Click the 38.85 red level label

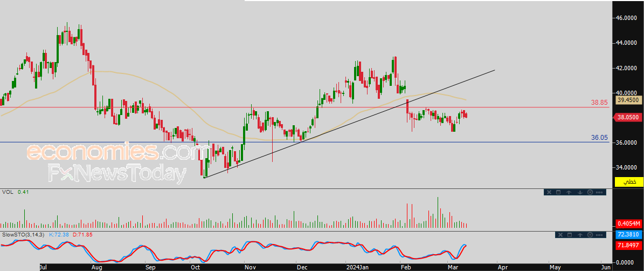click(600, 103)
